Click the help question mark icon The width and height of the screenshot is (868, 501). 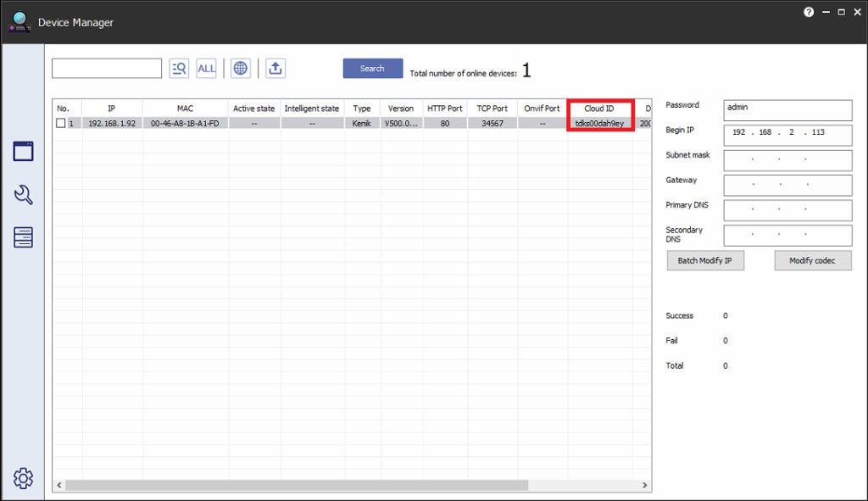pos(808,13)
